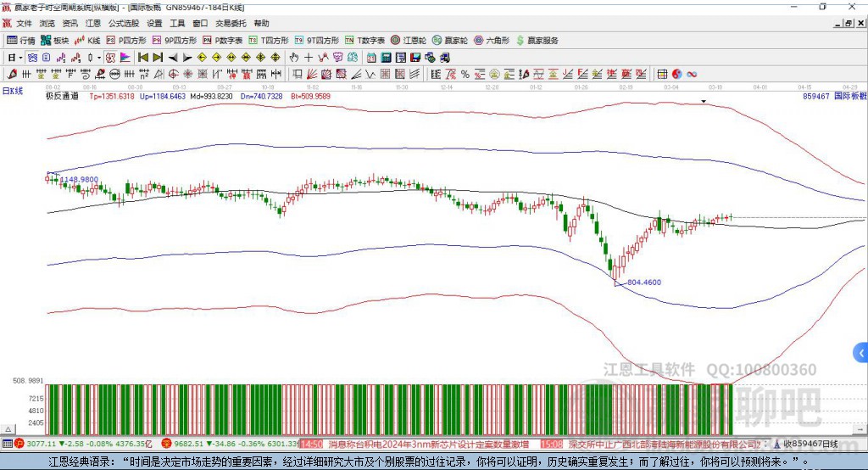Image resolution: width=868 pixels, height=470 pixels.
Task: Select the hand pan tool
Action: pos(294,58)
